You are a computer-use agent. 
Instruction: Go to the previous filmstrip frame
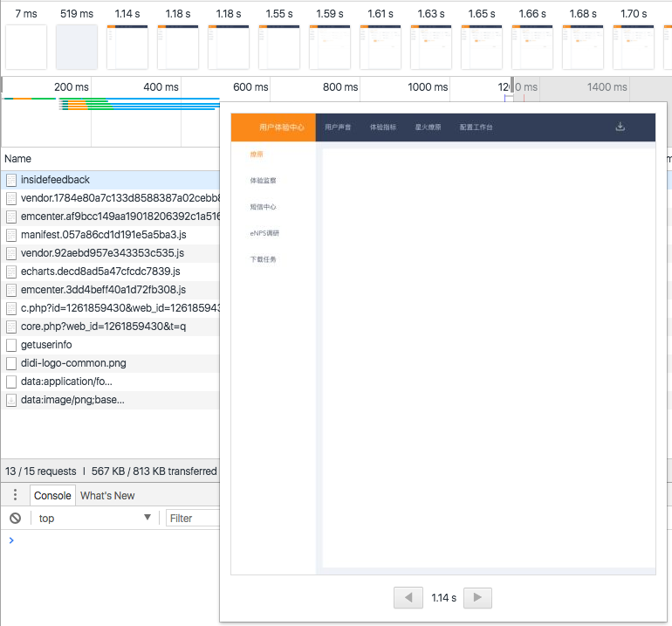[x=408, y=598]
